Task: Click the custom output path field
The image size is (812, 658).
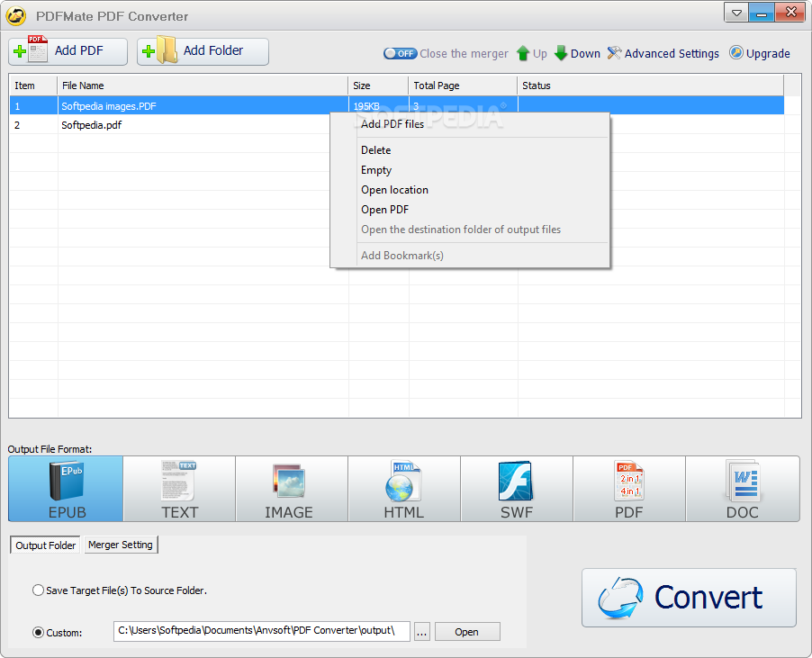Action: [x=262, y=631]
